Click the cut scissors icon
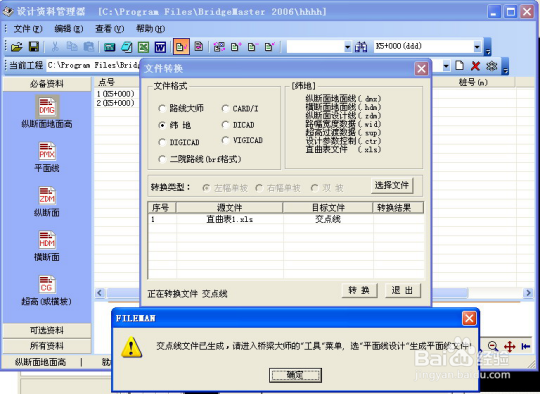 coord(55,46)
